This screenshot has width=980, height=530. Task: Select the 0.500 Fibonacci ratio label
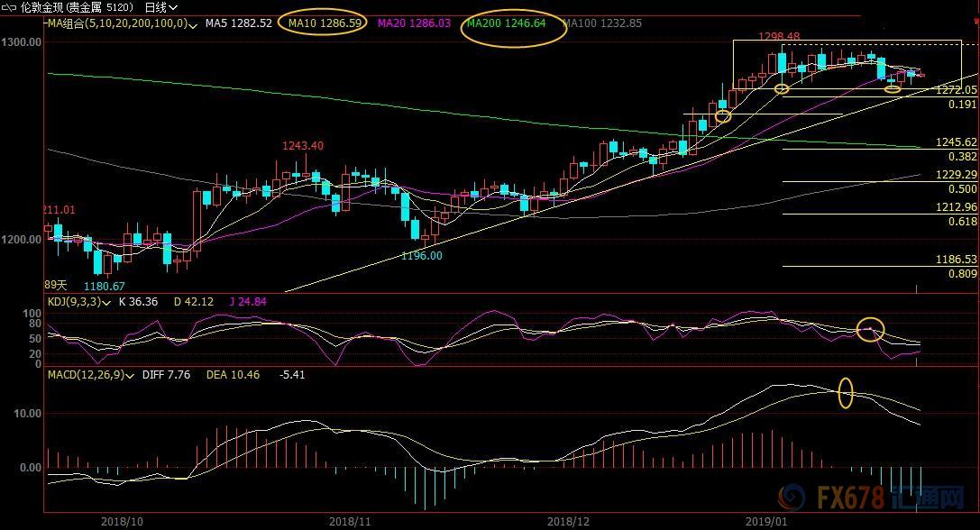963,188
